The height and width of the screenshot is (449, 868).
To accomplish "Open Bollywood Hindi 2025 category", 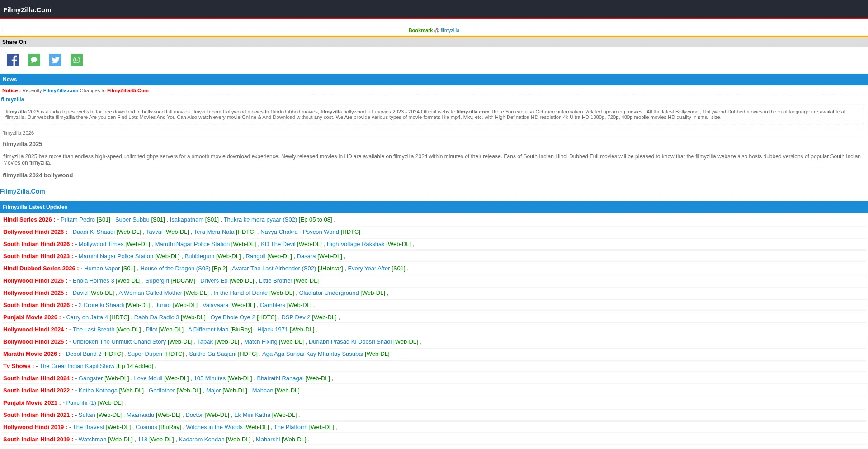I will 35,342.
